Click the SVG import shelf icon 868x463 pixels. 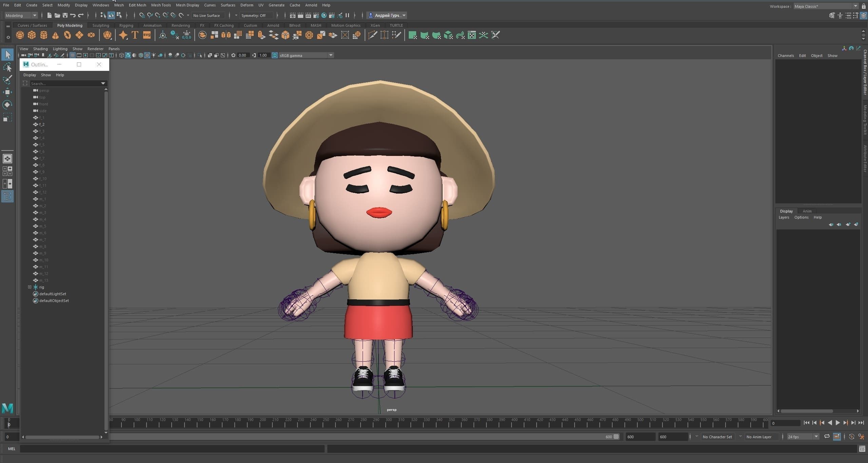147,35
